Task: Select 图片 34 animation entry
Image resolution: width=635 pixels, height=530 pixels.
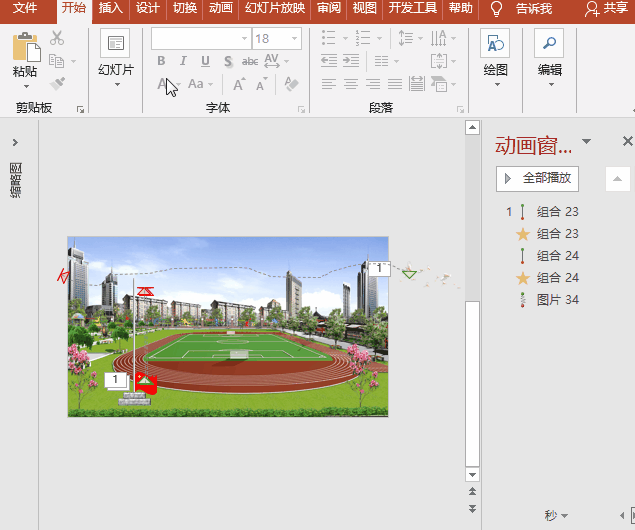Action: point(549,300)
